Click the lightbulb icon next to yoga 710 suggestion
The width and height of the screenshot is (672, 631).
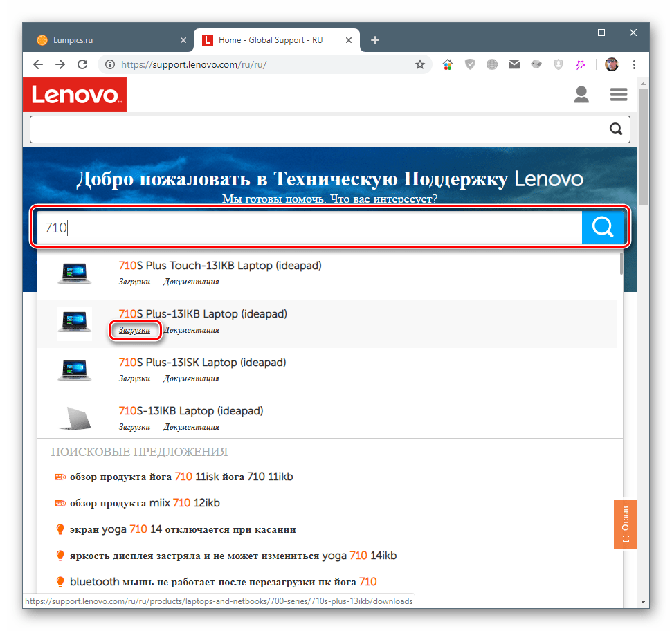pos(60,529)
